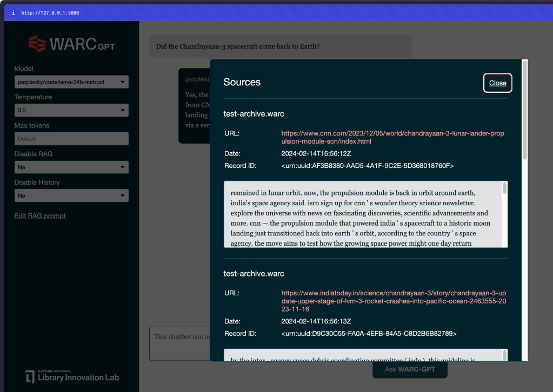Close the Sources dialog

(x=497, y=83)
